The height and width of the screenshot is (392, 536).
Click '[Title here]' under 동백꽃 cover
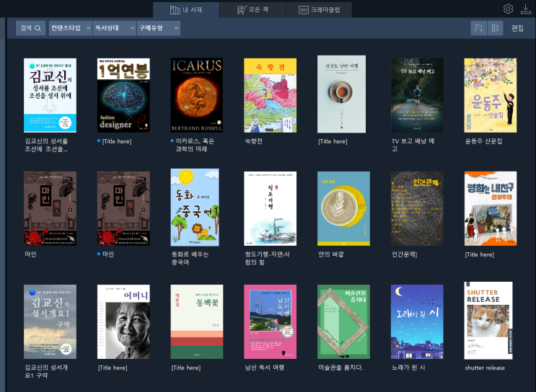click(186, 367)
